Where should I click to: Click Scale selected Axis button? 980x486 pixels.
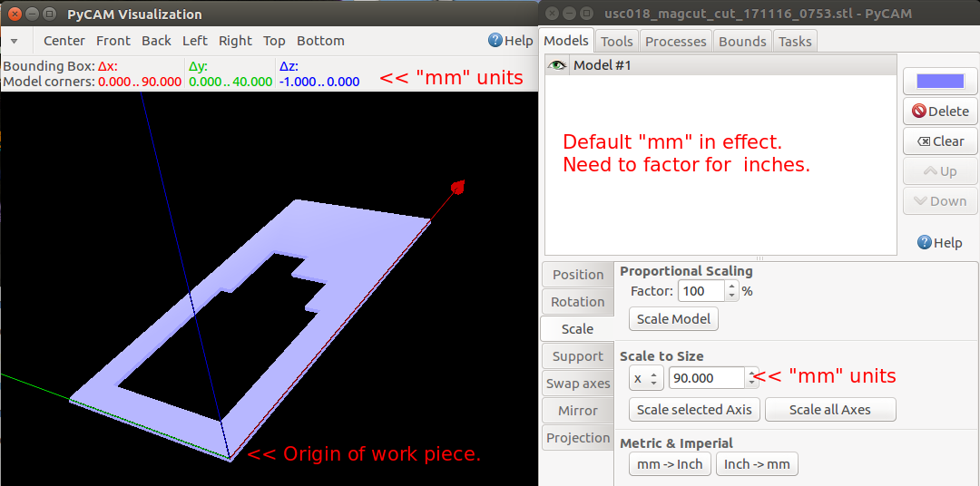coord(694,410)
